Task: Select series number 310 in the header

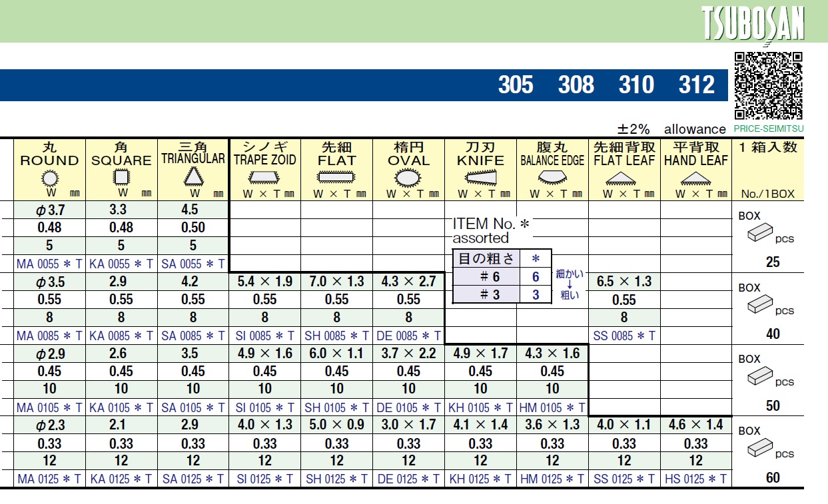Action: click(636, 85)
